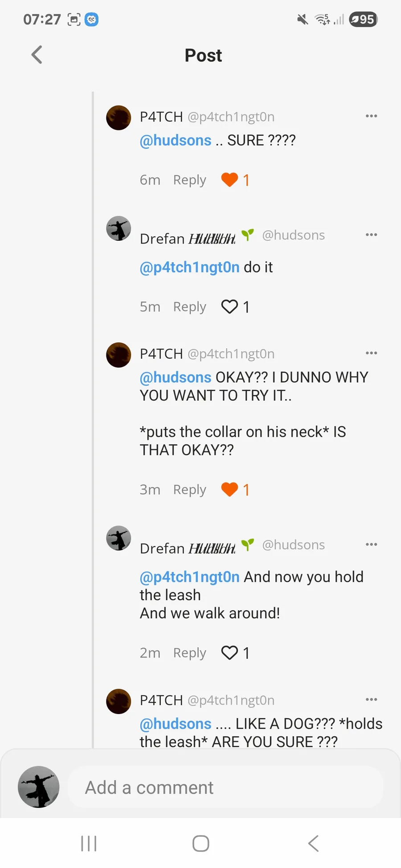Open @p4tch1ngt0n mention in "do it" comment

pos(190,268)
